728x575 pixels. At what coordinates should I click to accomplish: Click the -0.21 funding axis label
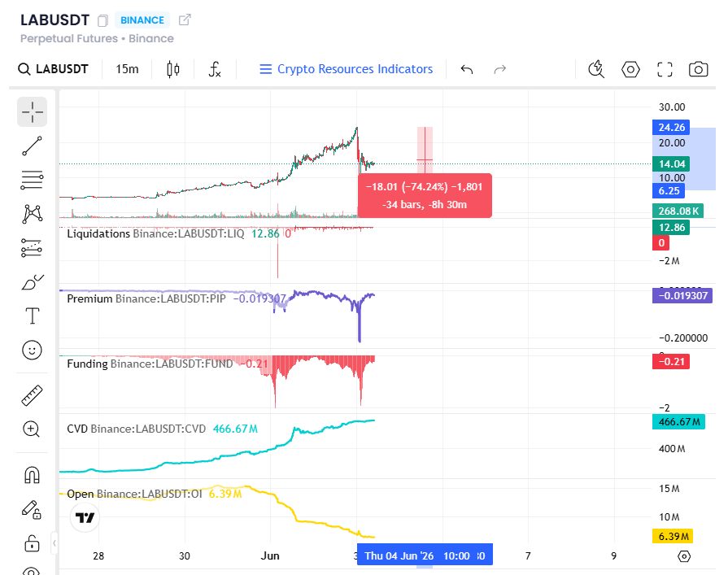click(671, 362)
